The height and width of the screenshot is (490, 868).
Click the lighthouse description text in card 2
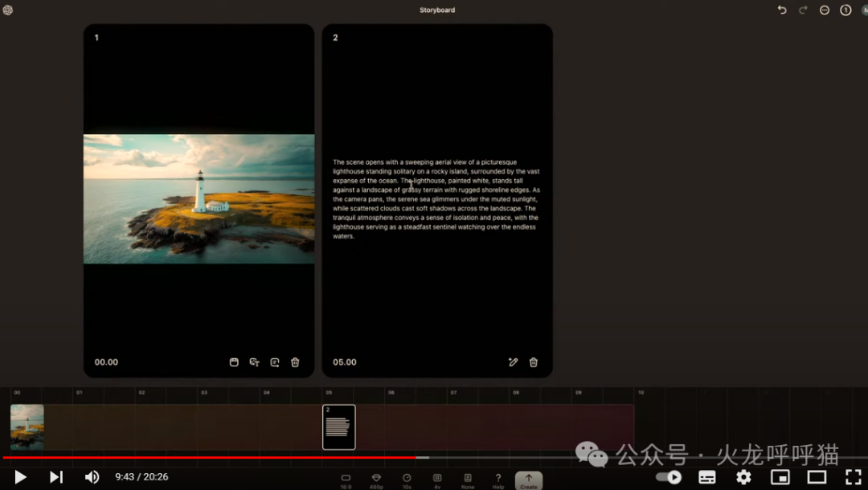point(436,199)
